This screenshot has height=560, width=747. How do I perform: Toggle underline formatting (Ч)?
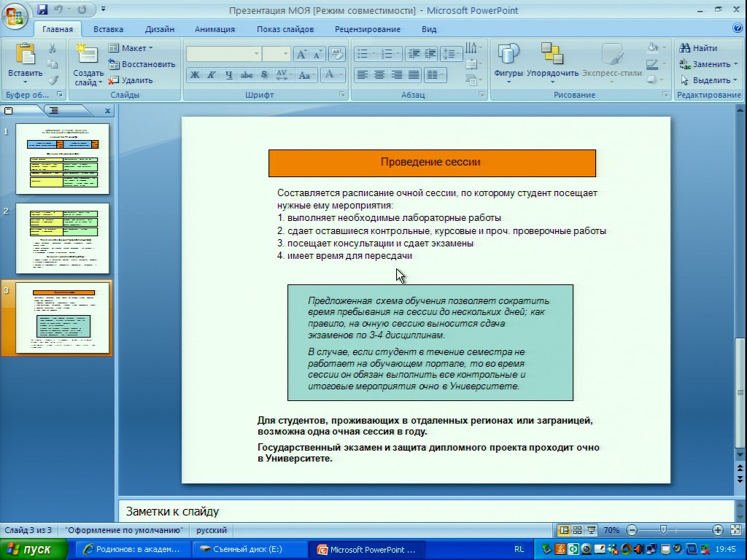[x=228, y=75]
